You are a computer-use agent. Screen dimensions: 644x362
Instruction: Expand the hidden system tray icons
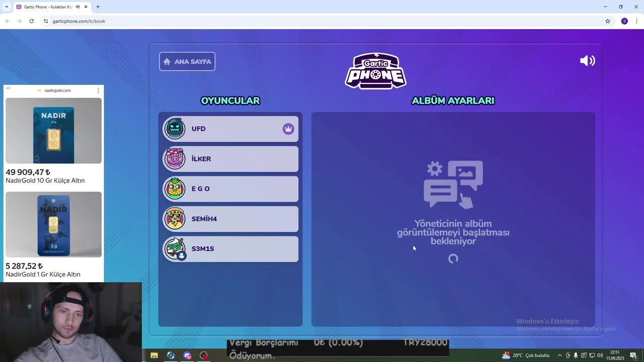tap(559, 355)
